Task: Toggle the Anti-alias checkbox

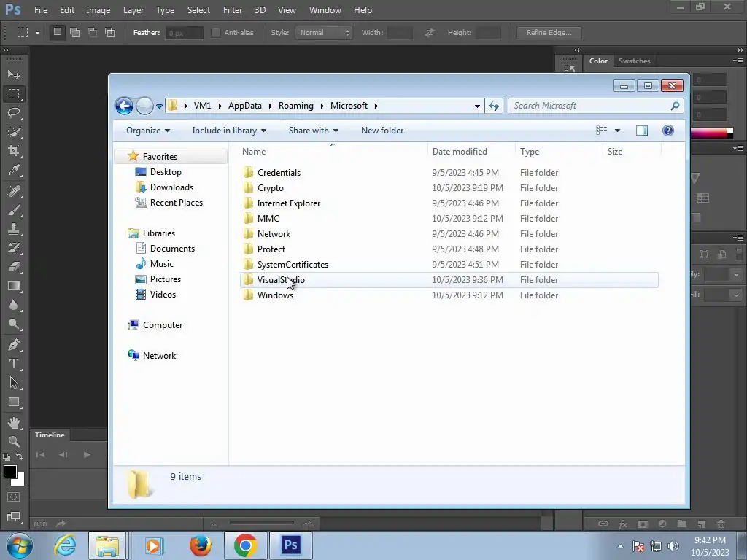Action: click(x=216, y=32)
